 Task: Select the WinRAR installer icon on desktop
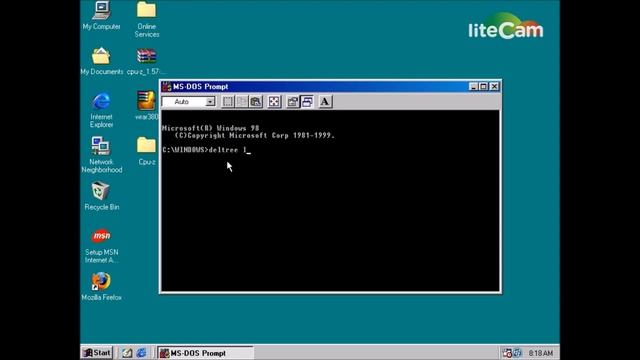(147, 106)
